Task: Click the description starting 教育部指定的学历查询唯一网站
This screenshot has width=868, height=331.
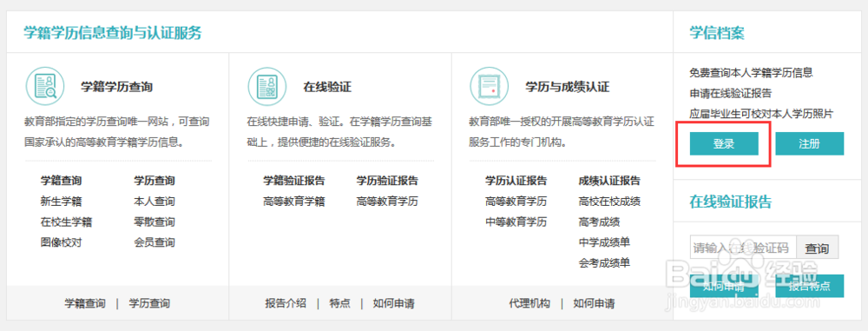Action: coord(117,132)
